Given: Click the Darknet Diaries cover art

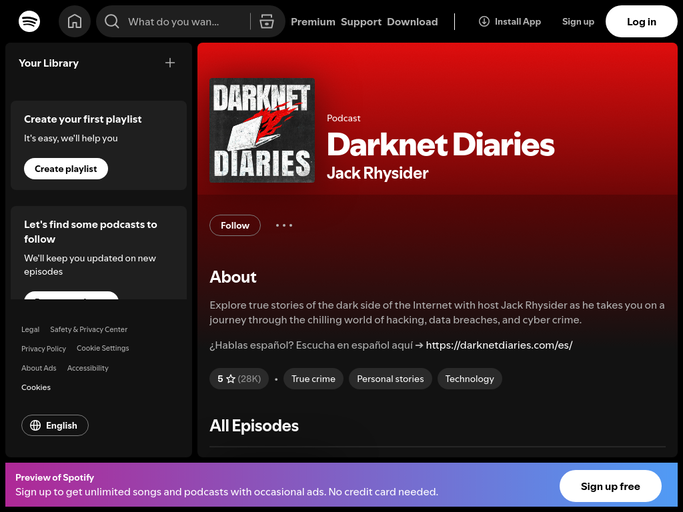Looking at the screenshot, I should (x=262, y=130).
